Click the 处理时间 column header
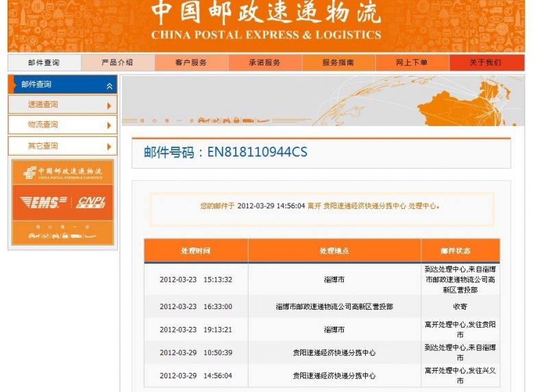548x392 pixels. coord(196,251)
